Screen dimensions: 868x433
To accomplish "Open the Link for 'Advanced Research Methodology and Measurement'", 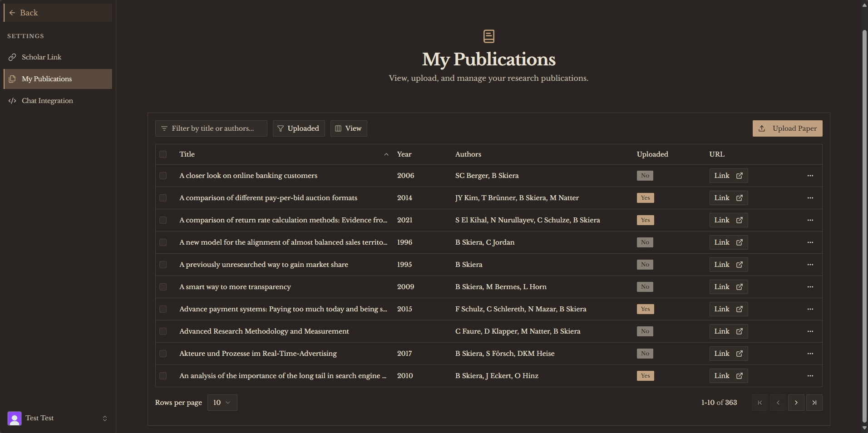I will coord(729,331).
